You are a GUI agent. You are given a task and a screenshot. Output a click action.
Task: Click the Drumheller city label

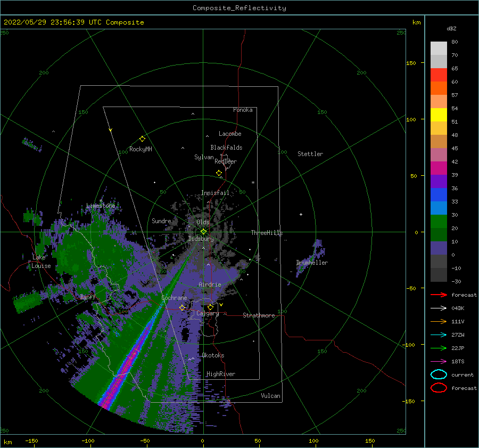pos(312,263)
